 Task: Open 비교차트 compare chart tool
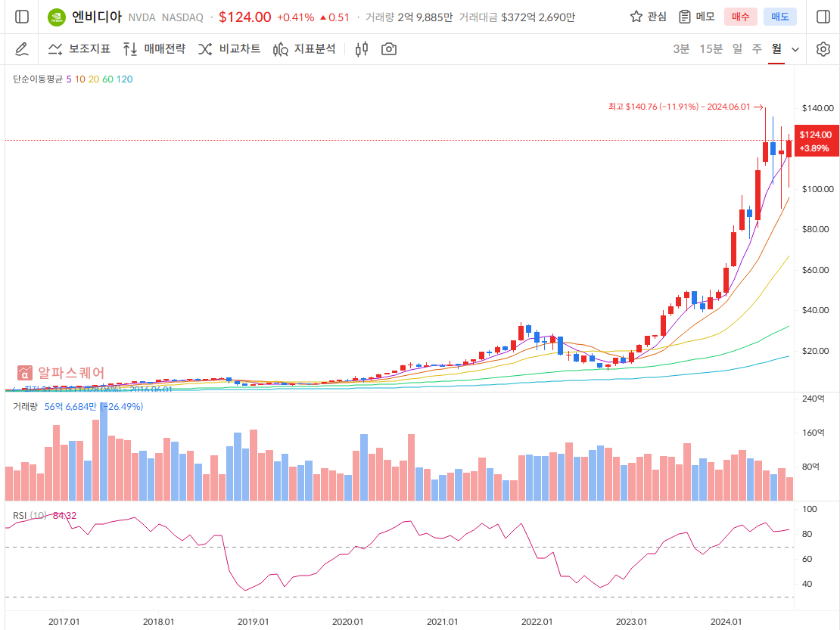pos(229,49)
